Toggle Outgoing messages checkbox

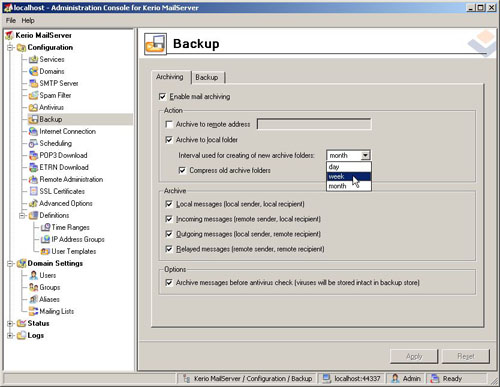[x=169, y=234]
